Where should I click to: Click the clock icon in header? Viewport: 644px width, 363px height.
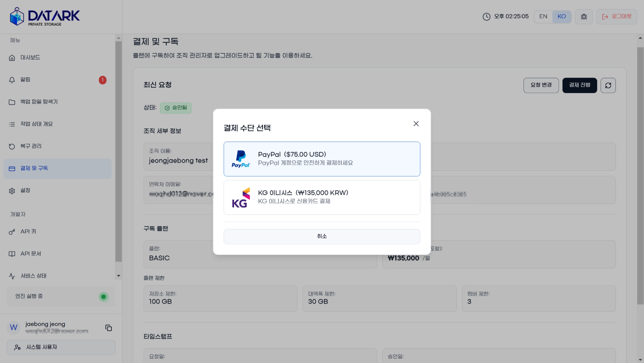pos(486,17)
